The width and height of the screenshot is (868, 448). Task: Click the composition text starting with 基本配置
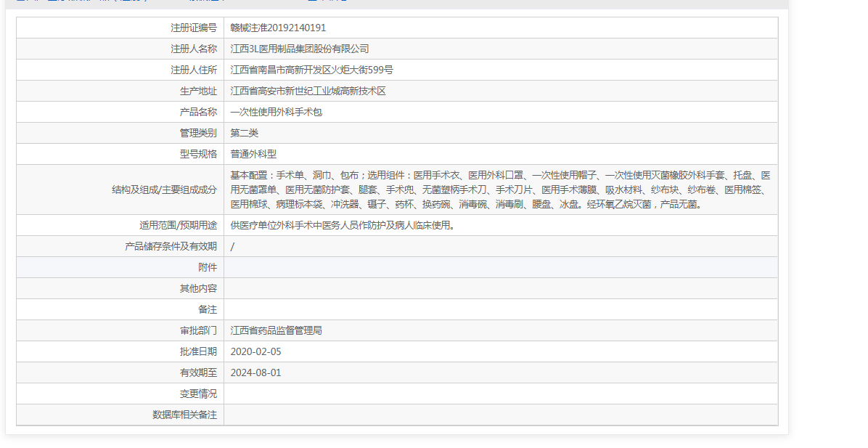[501, 190]
